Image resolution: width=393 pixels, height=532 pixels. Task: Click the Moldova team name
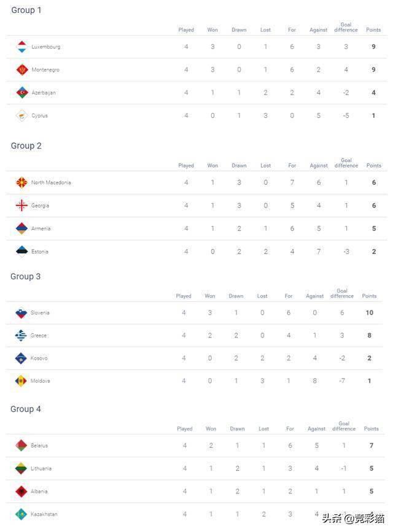40,381
